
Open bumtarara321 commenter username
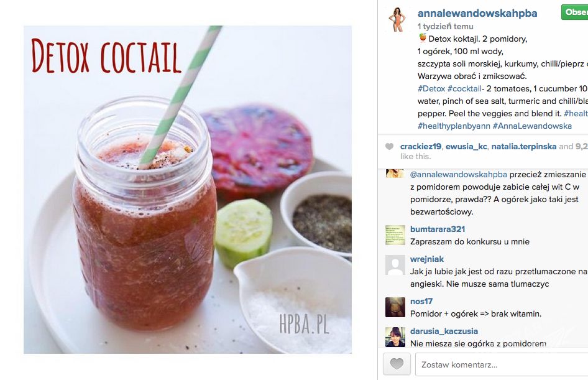tap(438, 229)
